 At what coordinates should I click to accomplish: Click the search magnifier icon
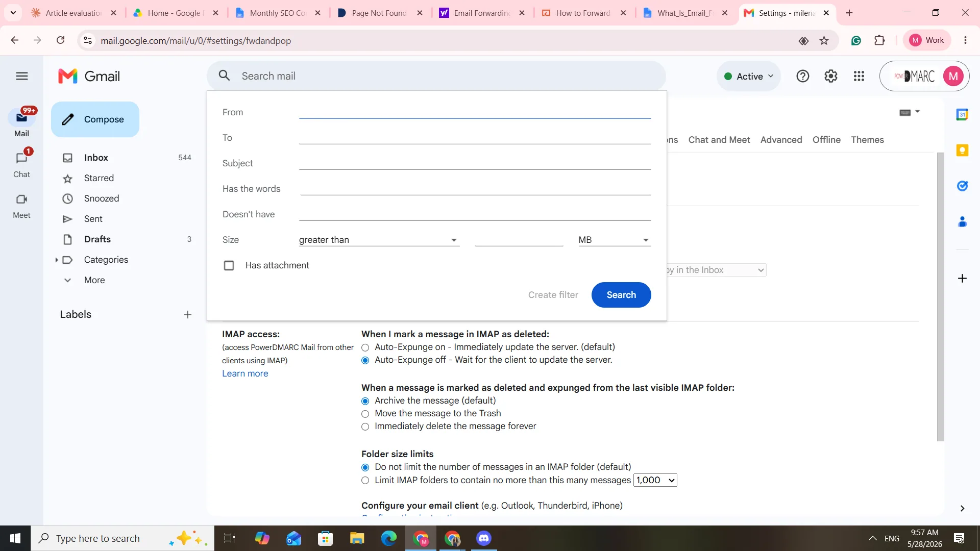(x=224, y=76)
